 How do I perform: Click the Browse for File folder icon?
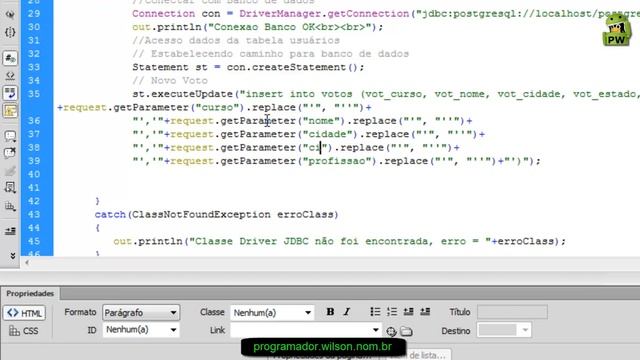(406, 331)
